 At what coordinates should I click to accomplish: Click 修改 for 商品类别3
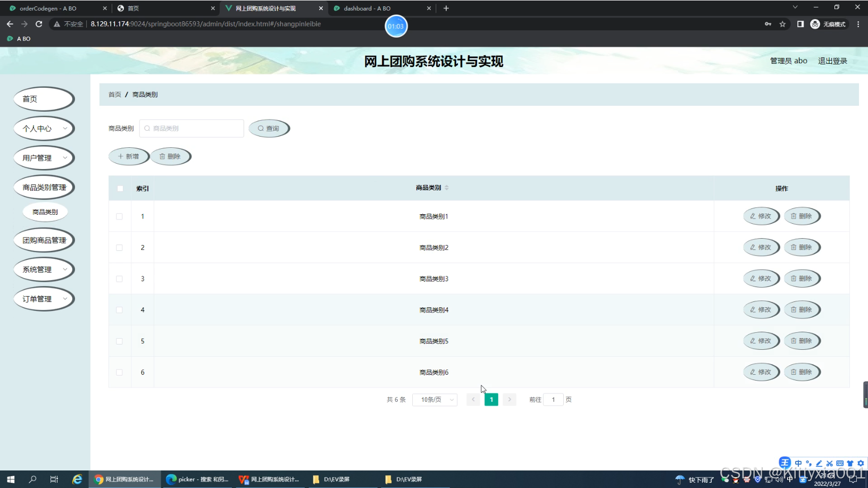[761, 279]
